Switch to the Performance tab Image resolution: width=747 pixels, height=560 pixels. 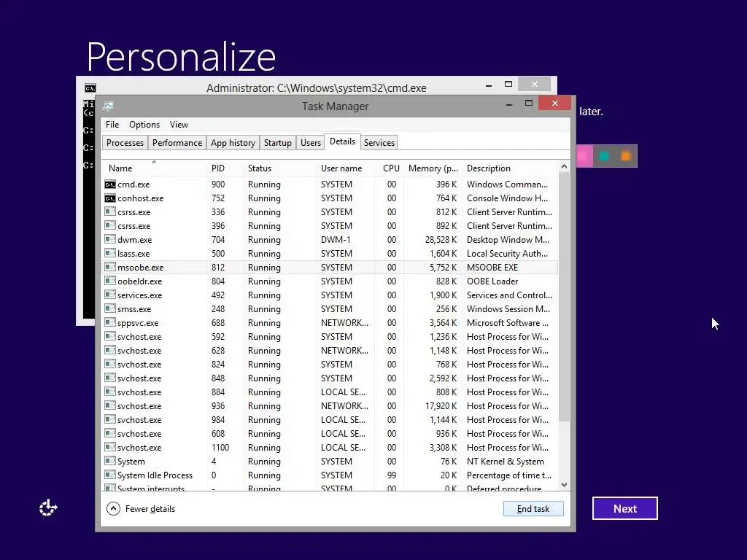(x=177, y=143)
